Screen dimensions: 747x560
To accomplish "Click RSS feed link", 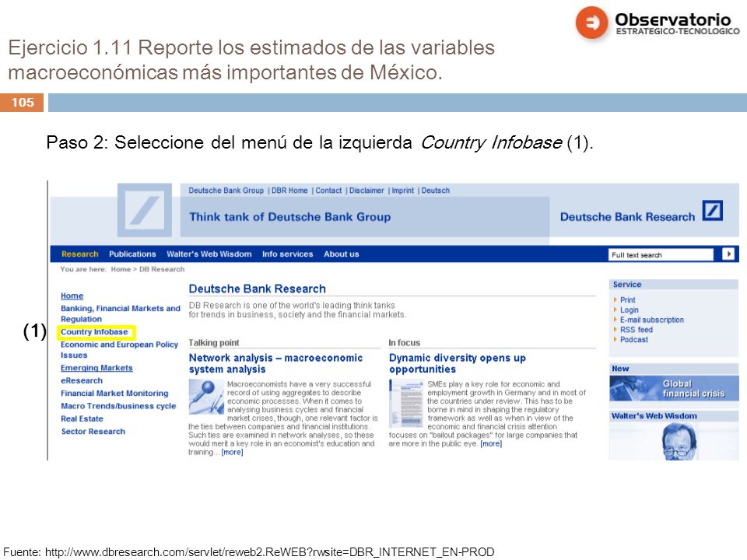I will click(636, 330).
